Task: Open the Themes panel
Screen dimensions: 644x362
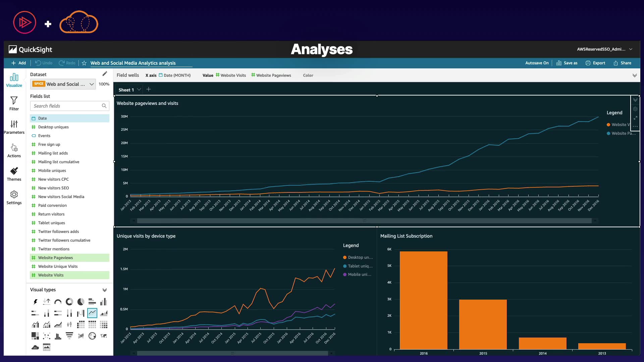Action: tap(14, 174)
